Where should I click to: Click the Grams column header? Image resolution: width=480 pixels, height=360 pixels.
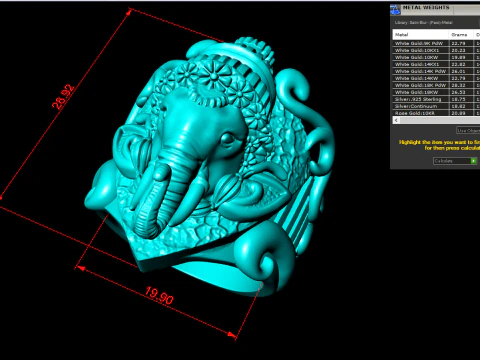point(461,34)
